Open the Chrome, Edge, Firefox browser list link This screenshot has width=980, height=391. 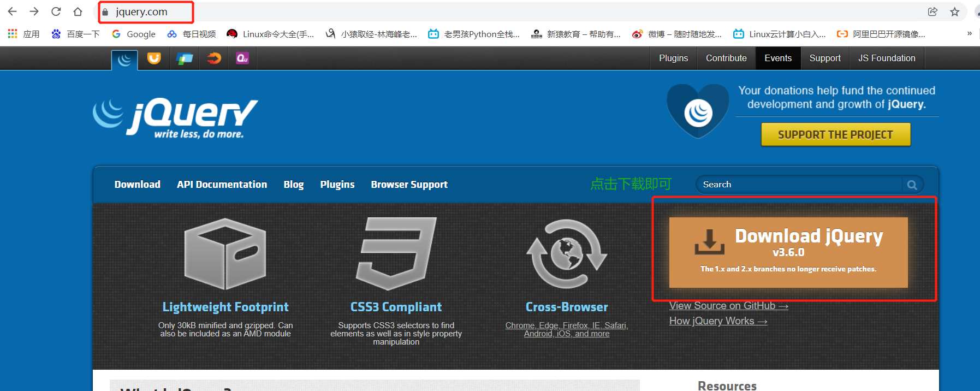tap(567, 329)
